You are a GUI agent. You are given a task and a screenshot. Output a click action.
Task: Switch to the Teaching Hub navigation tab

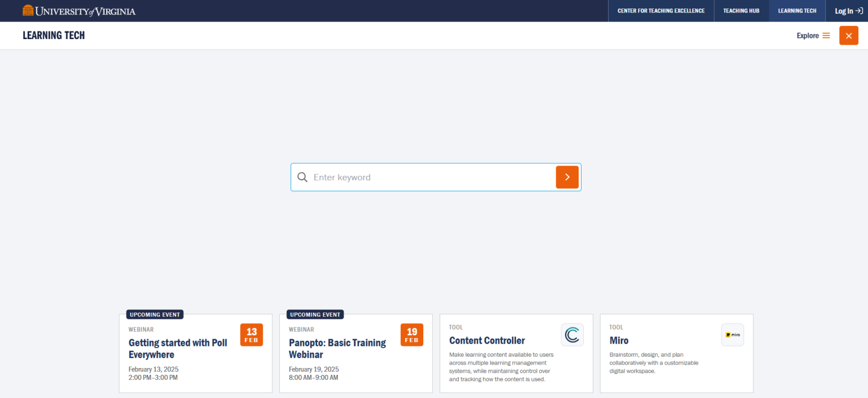(x=741, y=10)
